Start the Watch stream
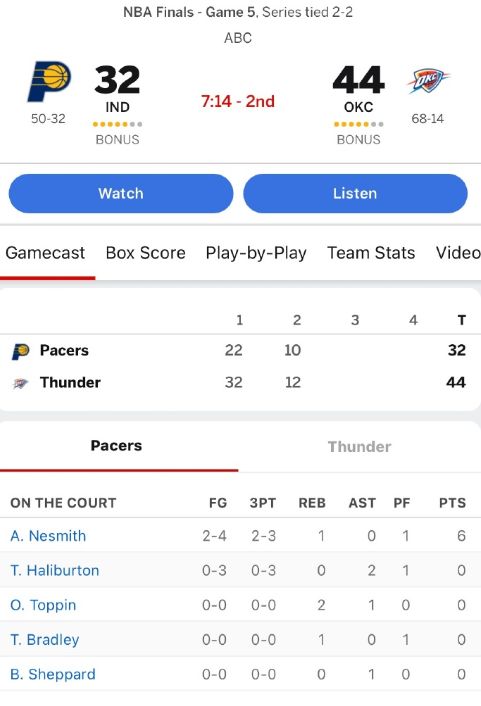 tap(121, 194)
